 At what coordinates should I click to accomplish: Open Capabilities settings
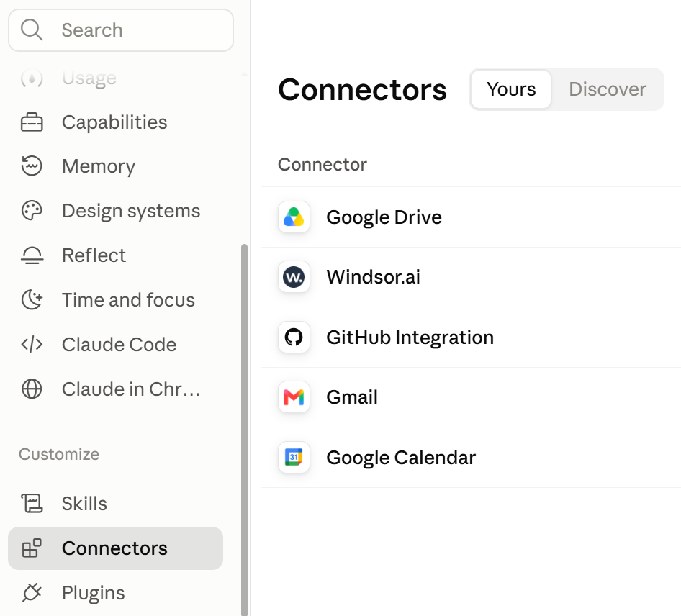tap(115, 122)
